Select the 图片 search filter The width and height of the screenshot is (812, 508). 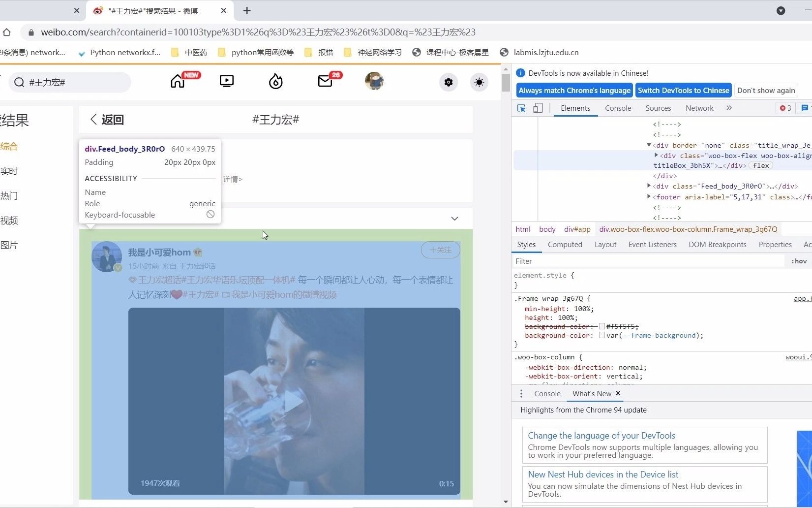(x=9, y=245)
